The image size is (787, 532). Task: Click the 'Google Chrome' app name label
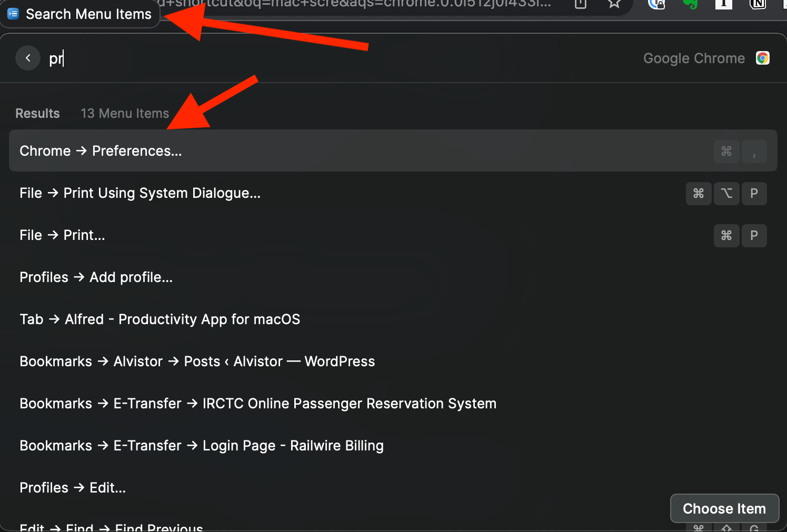(x=694, y=58)
